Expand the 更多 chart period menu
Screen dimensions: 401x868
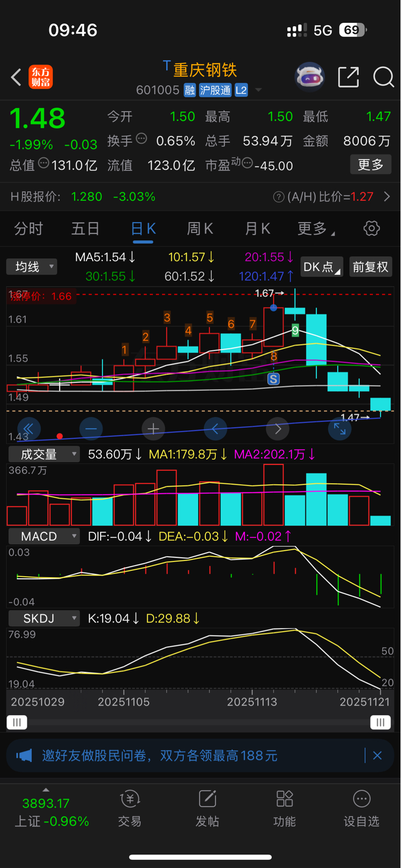pos(316,228)
